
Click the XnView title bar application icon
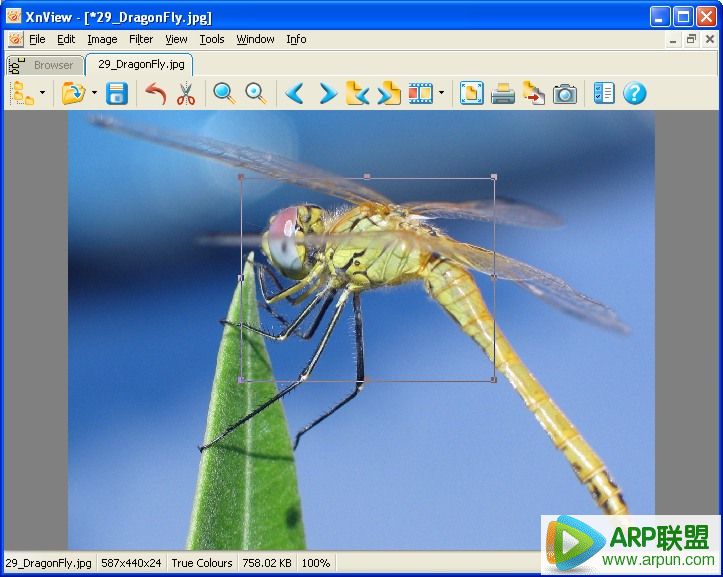tap(13, 17)
